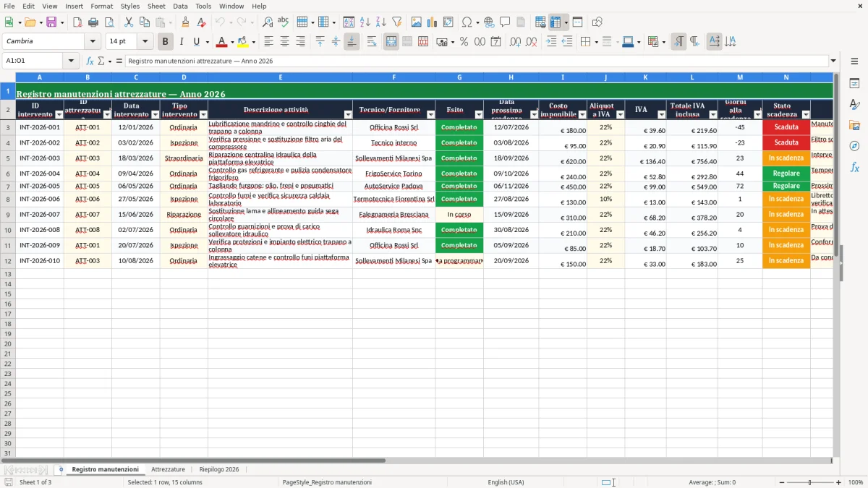
Task: Select column header E
Action: coord(280,77)
